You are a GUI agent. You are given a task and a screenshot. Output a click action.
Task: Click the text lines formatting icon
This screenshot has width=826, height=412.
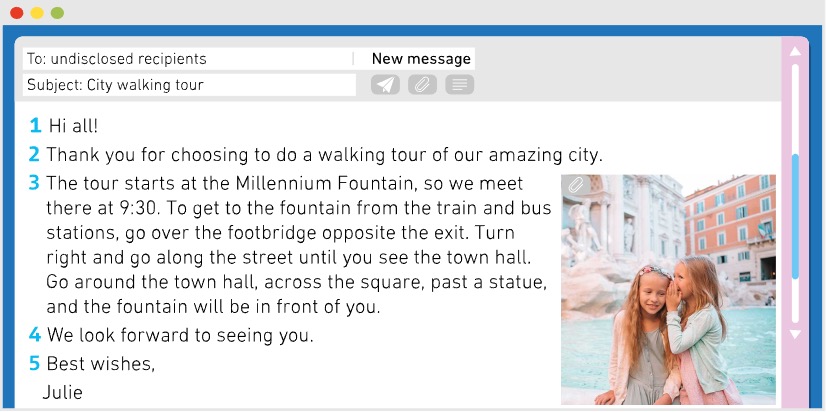tap(459, 85)
